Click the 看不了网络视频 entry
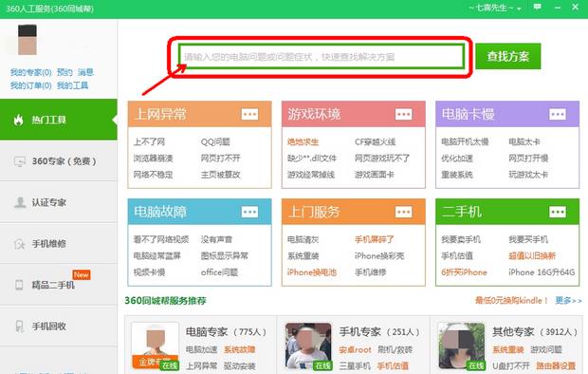Viewport: 588px width, 374px height. (x=161, y=239)
